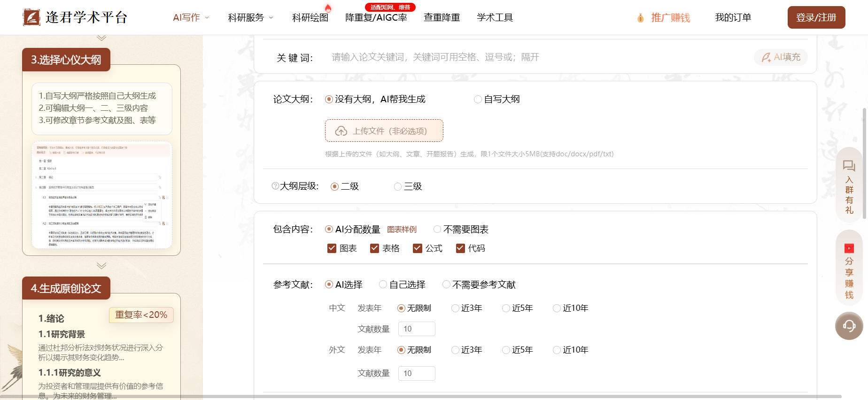The image size is (868, 400).
Task: Click the chevron above step 3
Action: (101, 38)
